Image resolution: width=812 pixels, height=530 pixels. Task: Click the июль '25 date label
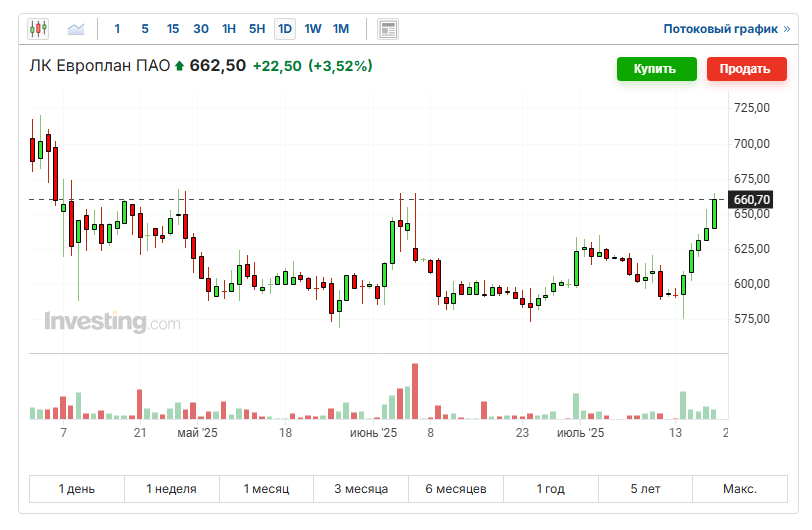[581, 433]
